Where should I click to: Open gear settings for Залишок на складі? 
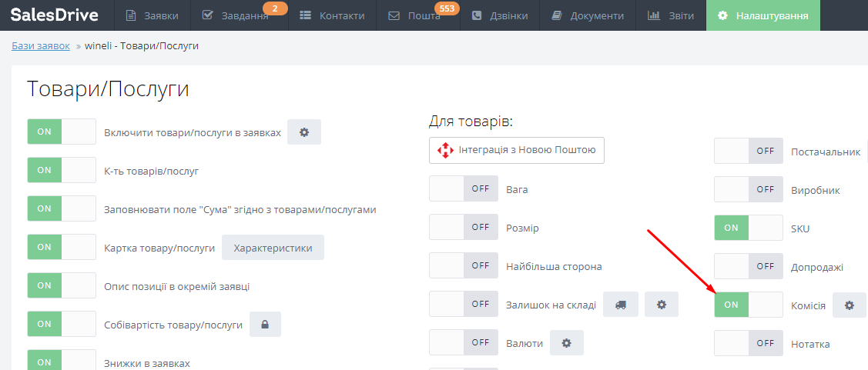(x=661, y=305)
